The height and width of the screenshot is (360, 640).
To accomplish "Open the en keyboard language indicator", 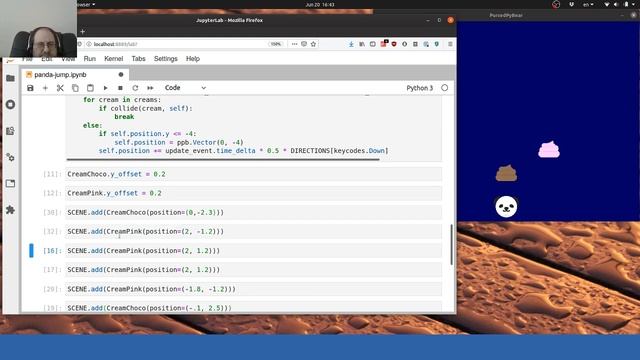I will point(588,4).
